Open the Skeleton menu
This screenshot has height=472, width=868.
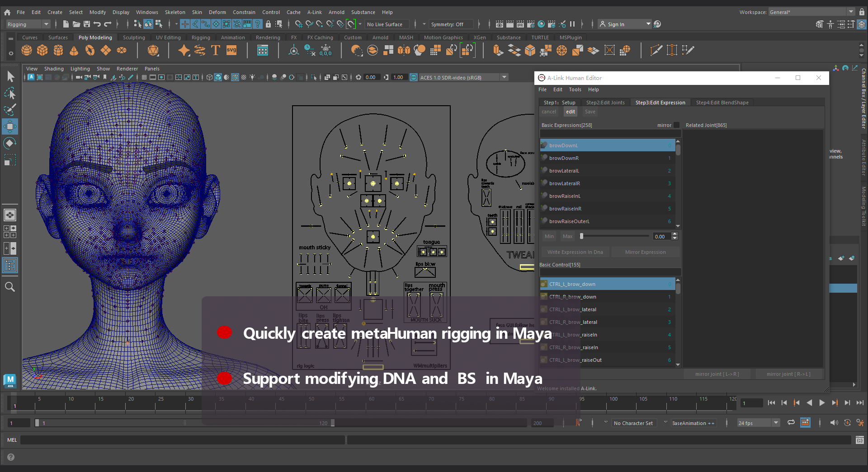pos(175,12)
